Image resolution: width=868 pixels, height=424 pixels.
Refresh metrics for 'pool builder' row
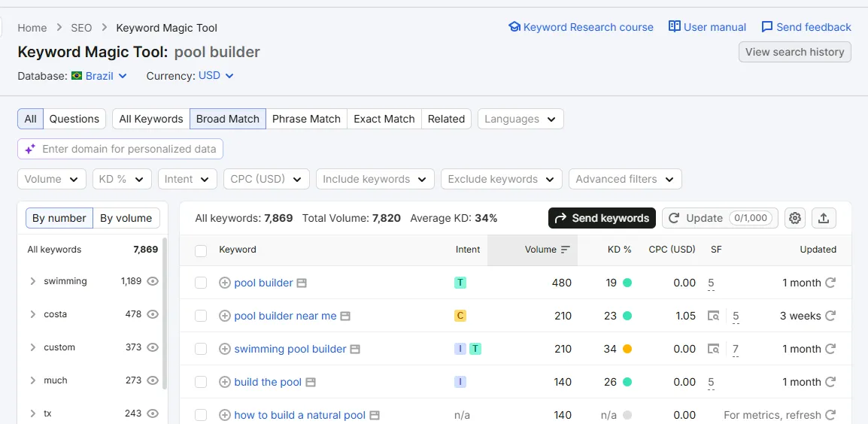pos(830,283)
